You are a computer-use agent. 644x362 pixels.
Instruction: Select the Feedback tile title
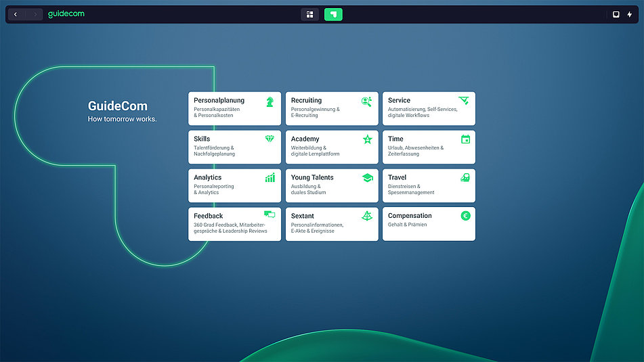(x=208, y=217)
